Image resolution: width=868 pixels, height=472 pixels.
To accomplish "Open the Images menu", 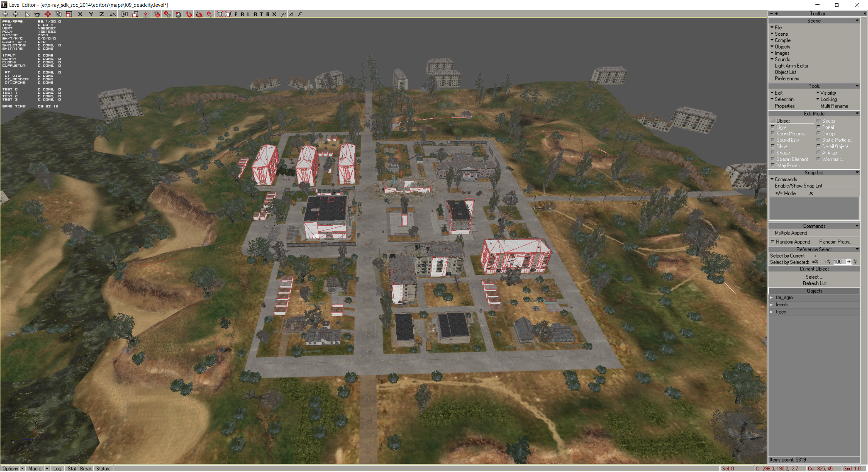I will click(x=780, y=53).
